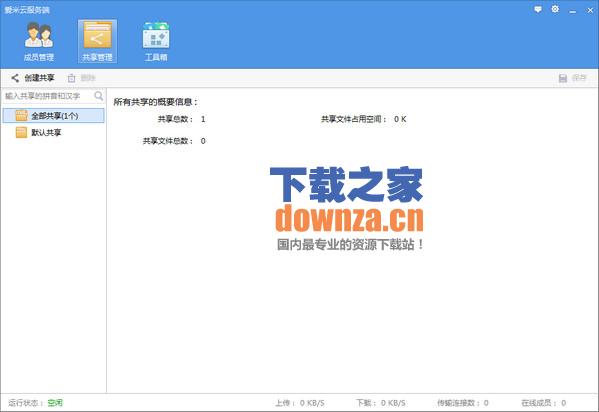Click the 空闲 running status in status bar

[55, 403]
